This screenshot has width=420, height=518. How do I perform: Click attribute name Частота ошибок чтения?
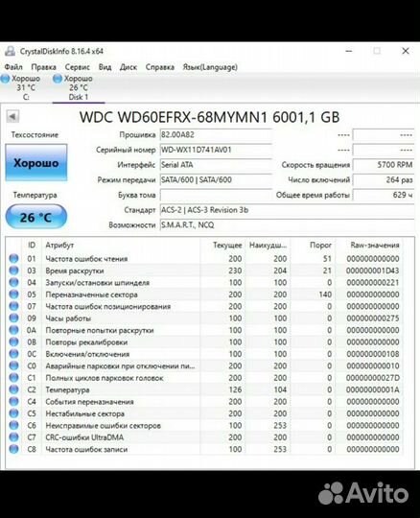(86, 259)
